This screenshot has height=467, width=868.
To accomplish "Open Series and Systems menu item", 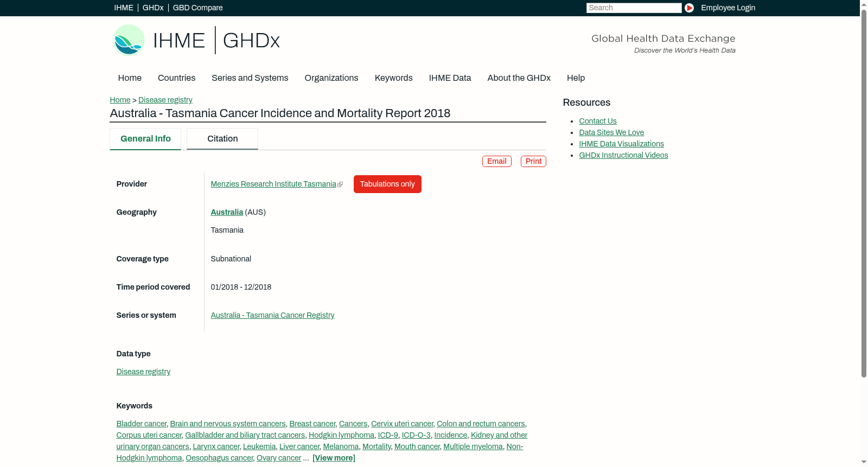I will (250, 78).
